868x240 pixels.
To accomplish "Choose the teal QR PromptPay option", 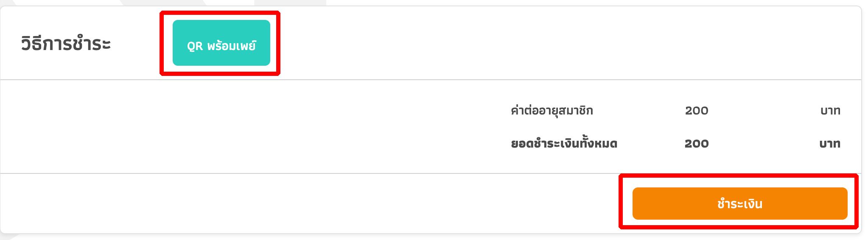I will pos(221,43).
